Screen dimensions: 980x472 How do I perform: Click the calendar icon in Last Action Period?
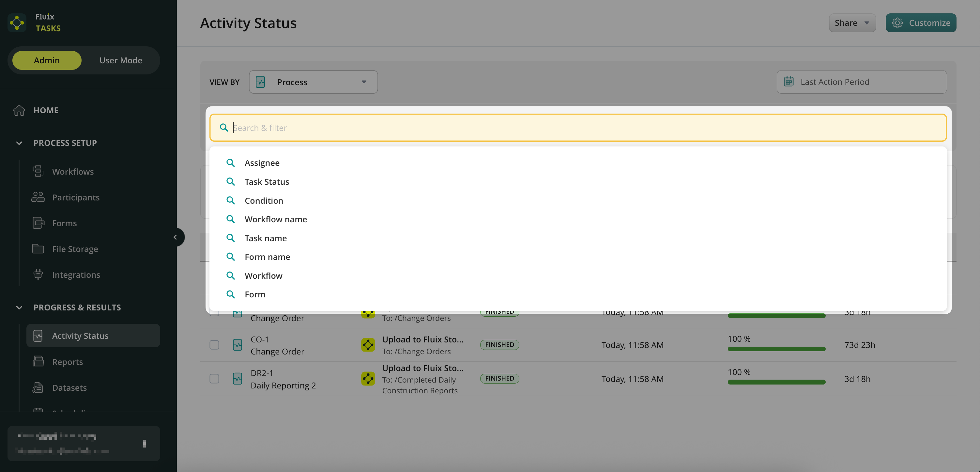pos(789,82)
